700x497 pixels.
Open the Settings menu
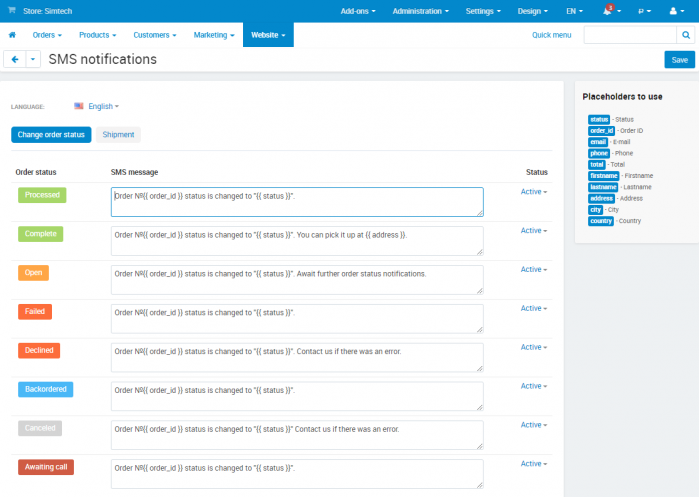tap(483, 11)
